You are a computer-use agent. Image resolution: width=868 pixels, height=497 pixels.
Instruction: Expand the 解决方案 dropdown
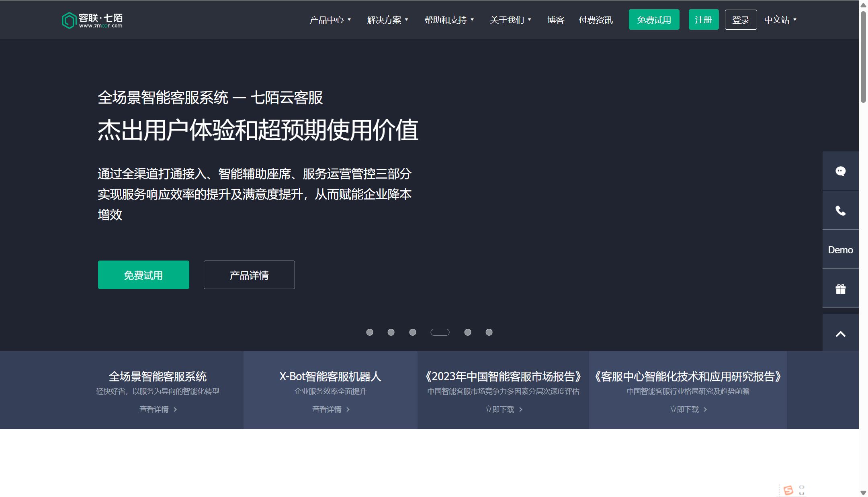click(387, 20)
